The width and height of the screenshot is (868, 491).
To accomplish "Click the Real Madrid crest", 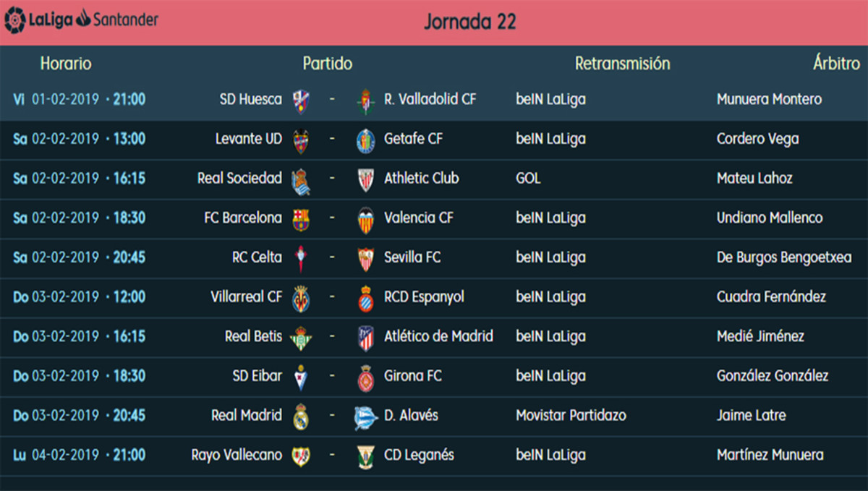I will click(x=301, y=417).
